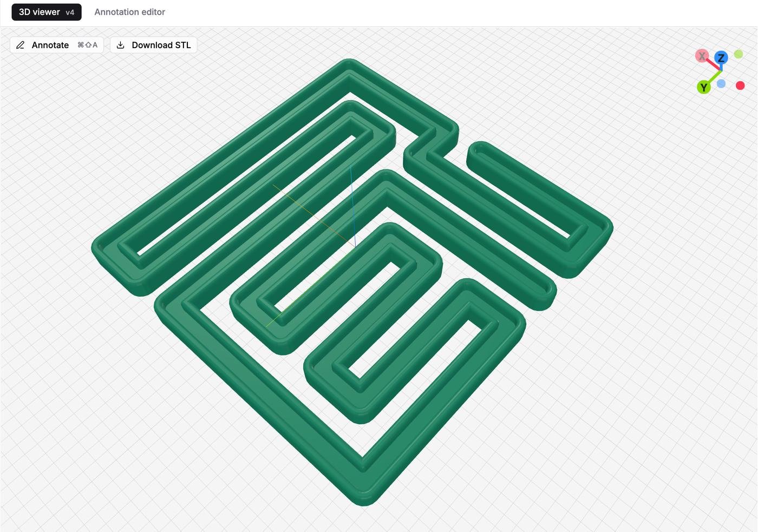Click the Annotate button label
Image resolution: width=758 pixels, height=532 pixels.
[50, 45]
